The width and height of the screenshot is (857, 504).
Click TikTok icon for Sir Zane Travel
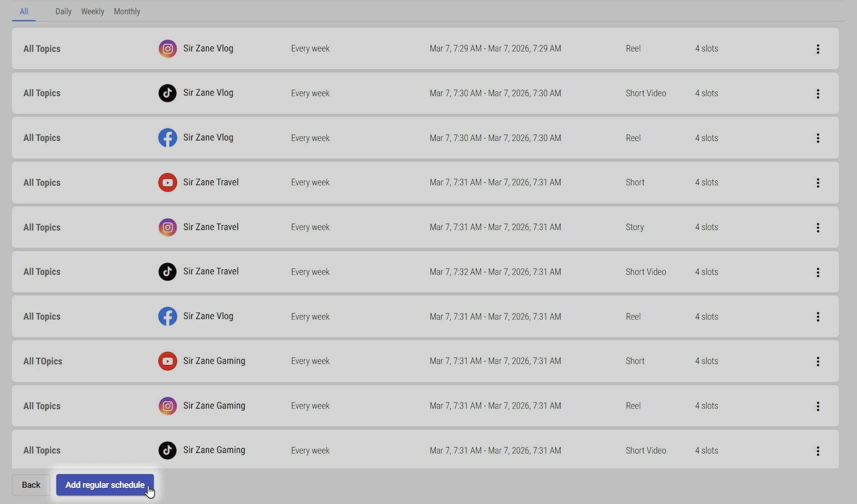click(x=167, y=272)
